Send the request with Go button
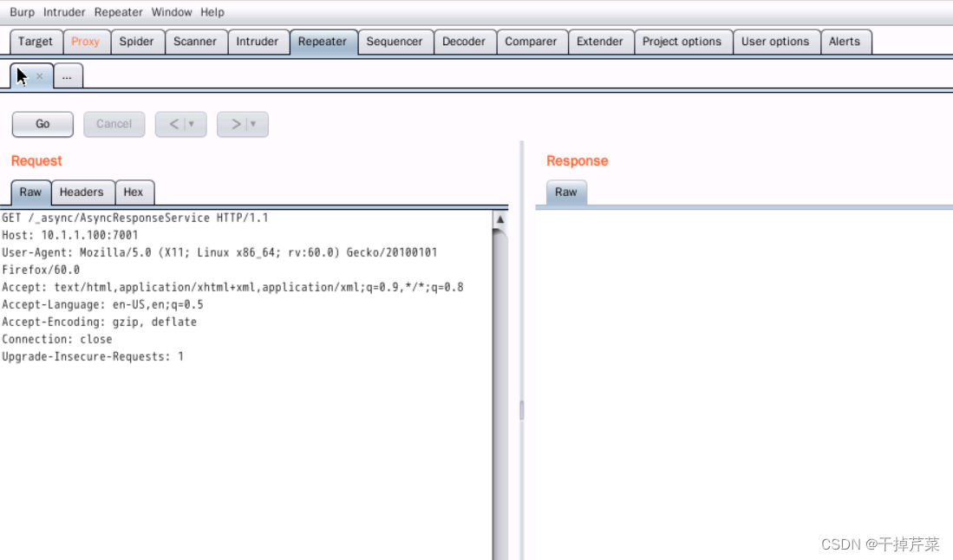953x560 pixels. [42, 124]
